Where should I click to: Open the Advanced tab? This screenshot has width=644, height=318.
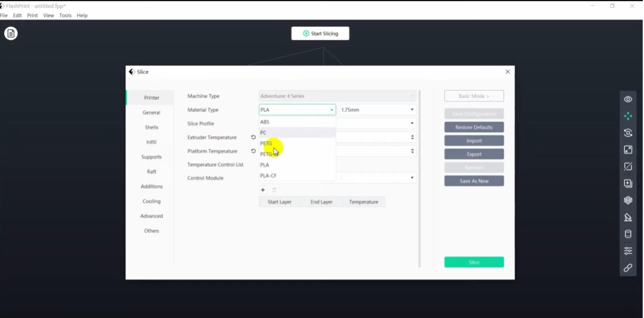coord(151,216)
